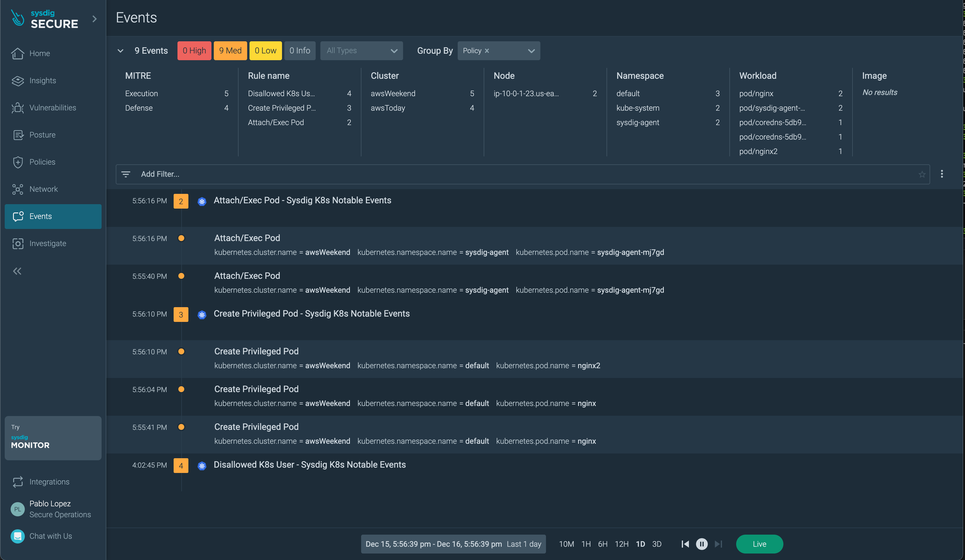Click orange marker for 5:55:41 PM event
The image size is (965, 560).
pyautogui.click(x=181, y=427)
